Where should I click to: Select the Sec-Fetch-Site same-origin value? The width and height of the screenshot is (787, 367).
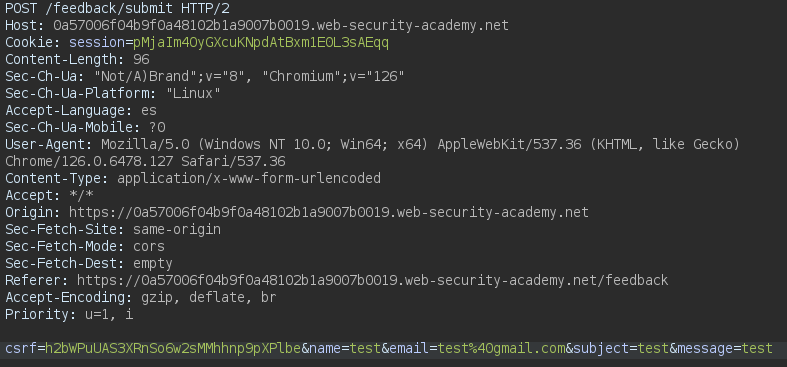tap(177, 229)
